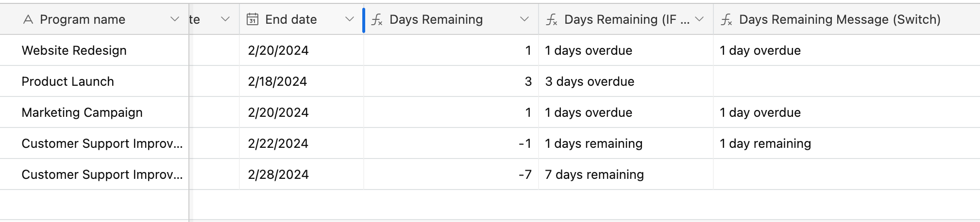Image resolution: width=980 pixels, height=222 pixels.
Task: Click the blue column resize handle before Days Remaining
Action: tap(363, 20)
